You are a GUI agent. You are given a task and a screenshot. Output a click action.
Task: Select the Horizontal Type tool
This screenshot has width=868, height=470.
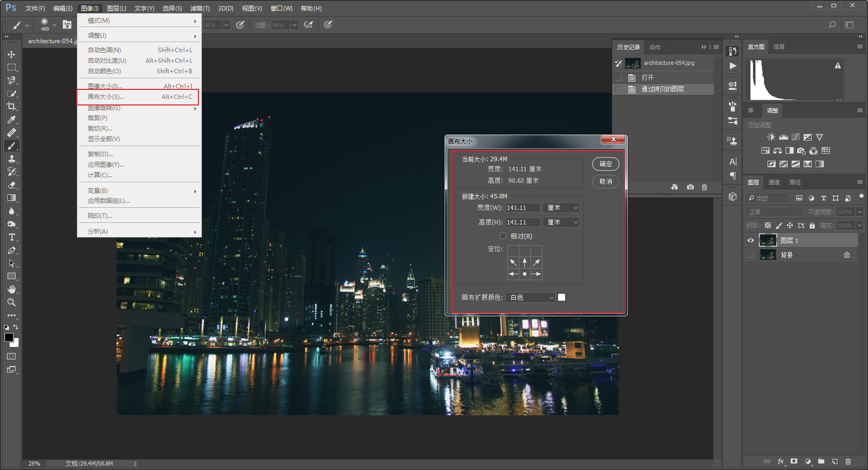12,237
